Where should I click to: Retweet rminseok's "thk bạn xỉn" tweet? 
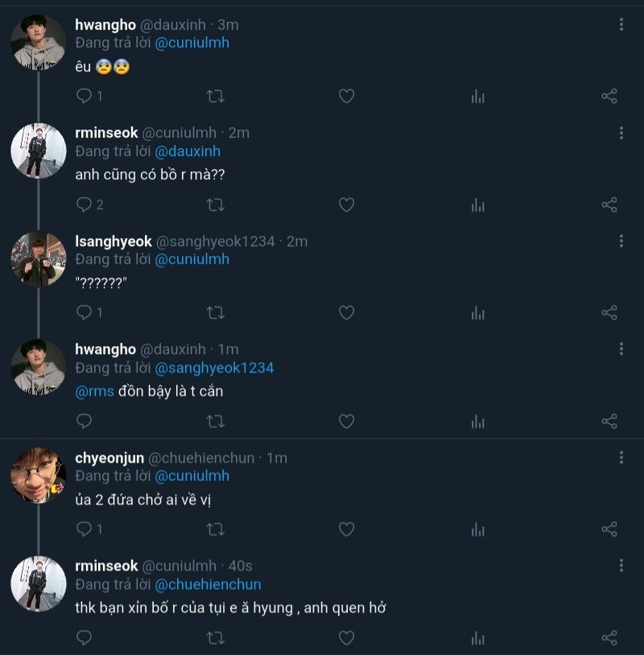click(215, 638)
